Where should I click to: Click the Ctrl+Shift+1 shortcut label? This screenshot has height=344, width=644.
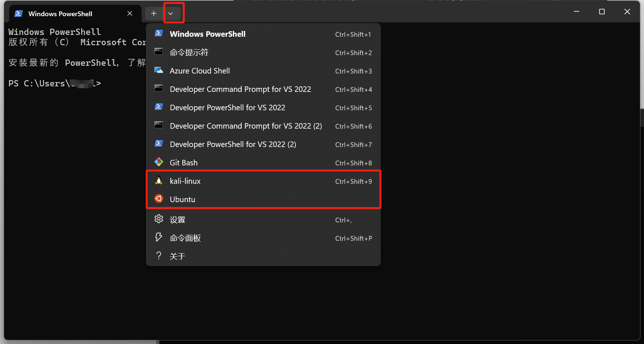353,35
